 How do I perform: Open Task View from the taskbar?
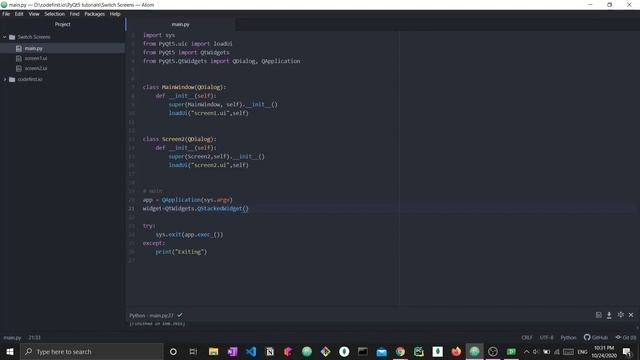coord(193,351)
